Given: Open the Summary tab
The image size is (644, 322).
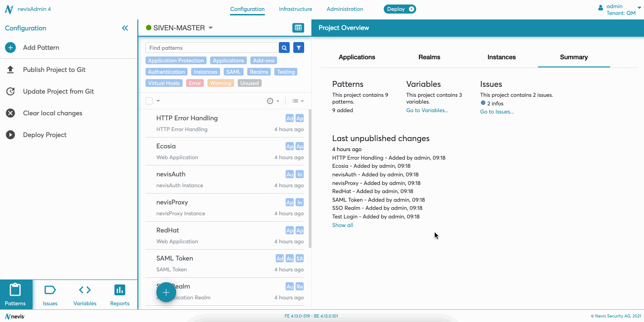Looking at the screenshot, I should [574, 57].
